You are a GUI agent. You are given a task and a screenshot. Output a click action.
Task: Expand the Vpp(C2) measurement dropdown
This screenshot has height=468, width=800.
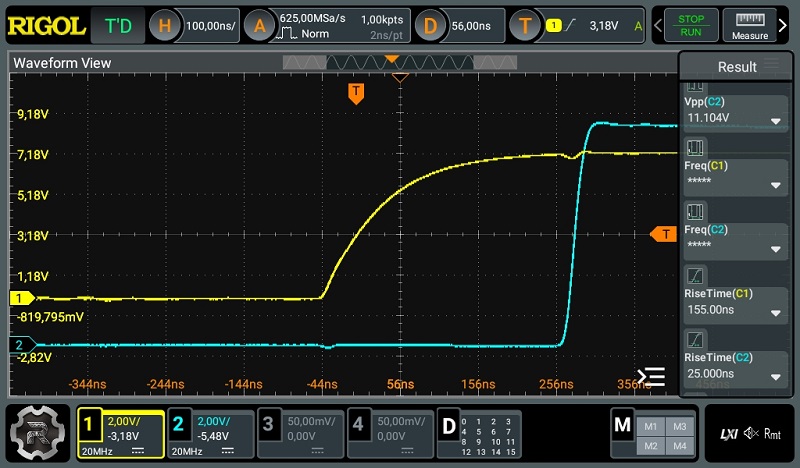pyautogui.click(x=775, y=121)
